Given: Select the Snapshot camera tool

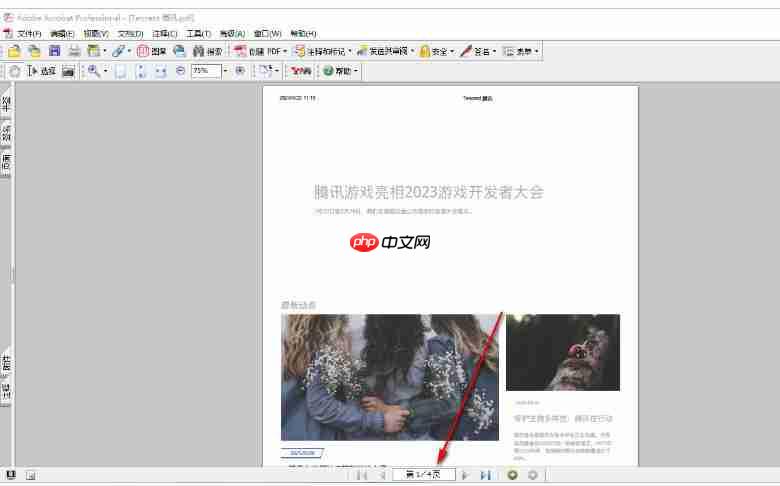Looking at the screenshot, I should pos(68,72).
